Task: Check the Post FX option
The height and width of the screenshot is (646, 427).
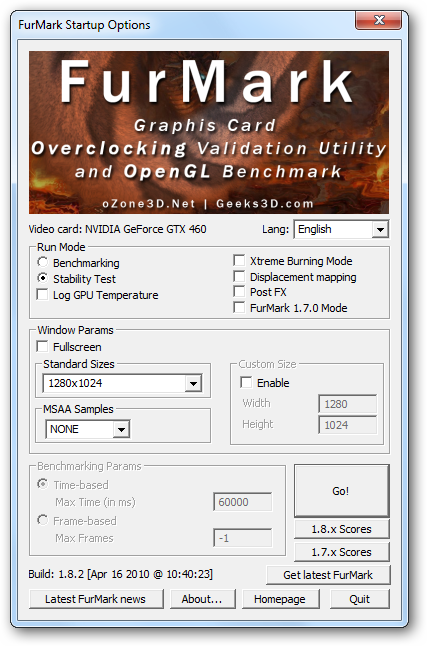Action: pyautogui.click(x=239, y=292)
